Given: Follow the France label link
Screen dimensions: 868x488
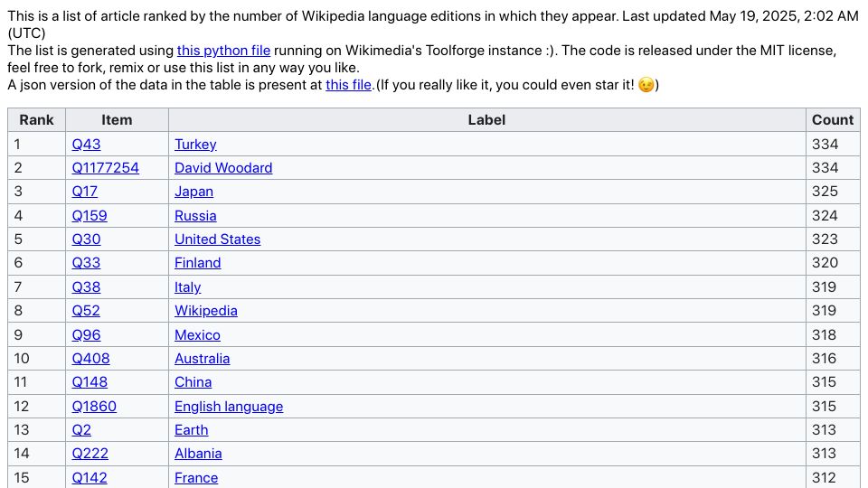Looking at the screenshot, I should coord(196,477).
